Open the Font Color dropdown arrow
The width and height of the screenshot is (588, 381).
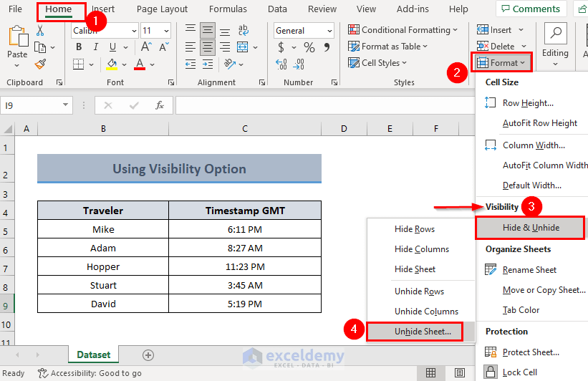pyautogui.click(x=153, y=64)
